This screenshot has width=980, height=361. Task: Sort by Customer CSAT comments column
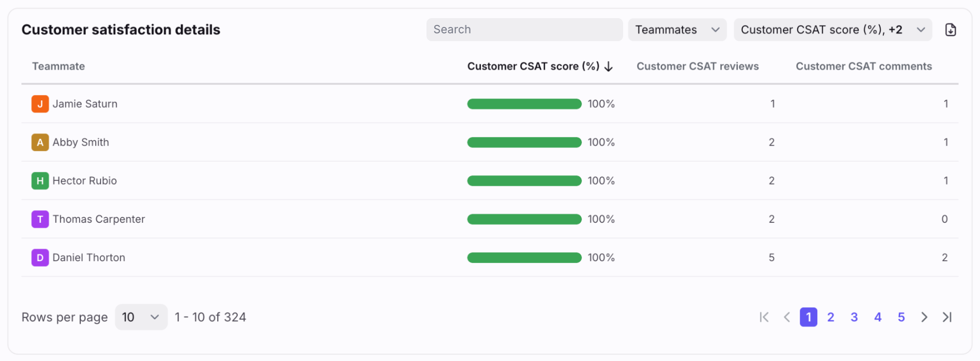[x=863, y=67]
